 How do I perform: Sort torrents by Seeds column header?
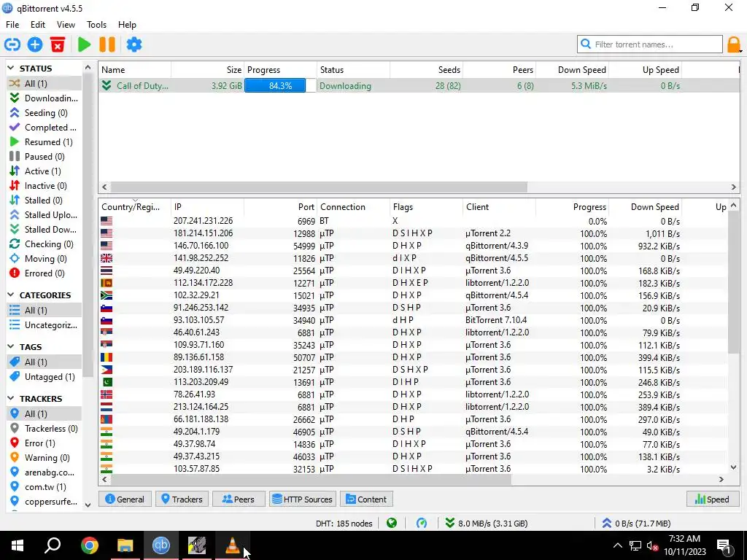[426, 70]
